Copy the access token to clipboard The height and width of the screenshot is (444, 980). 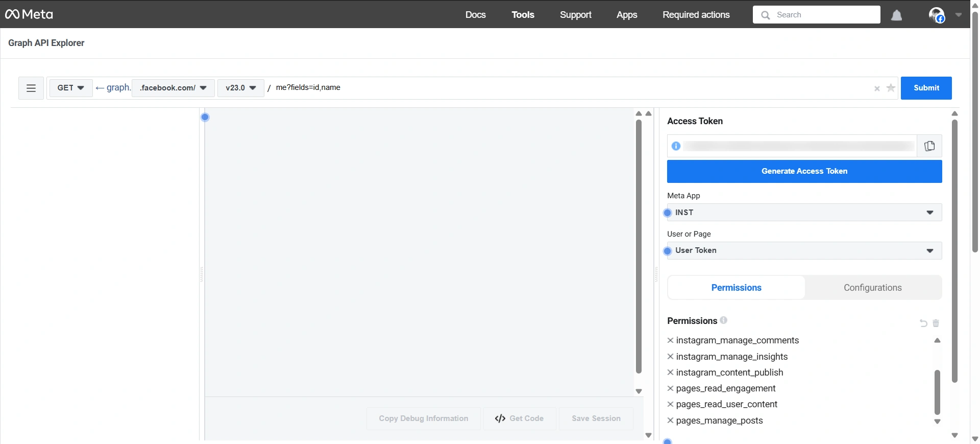[929, 146]
